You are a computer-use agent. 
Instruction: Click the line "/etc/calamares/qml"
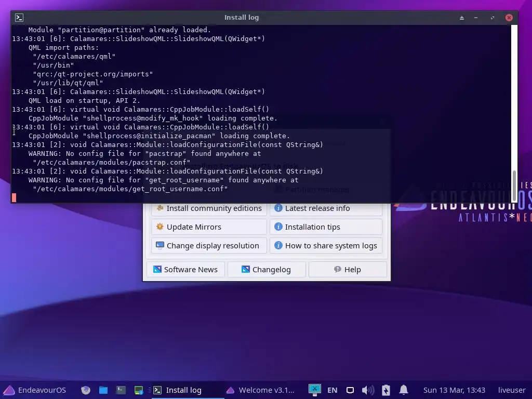(74, 57)
